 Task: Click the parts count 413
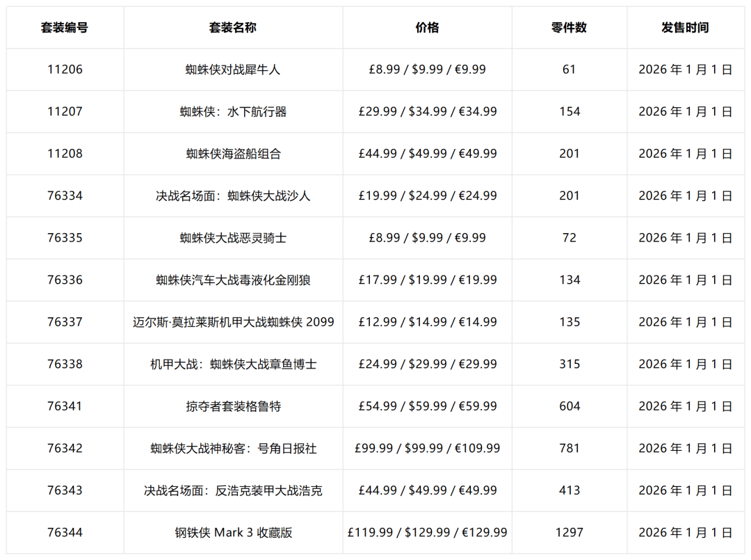pos(569,490)
